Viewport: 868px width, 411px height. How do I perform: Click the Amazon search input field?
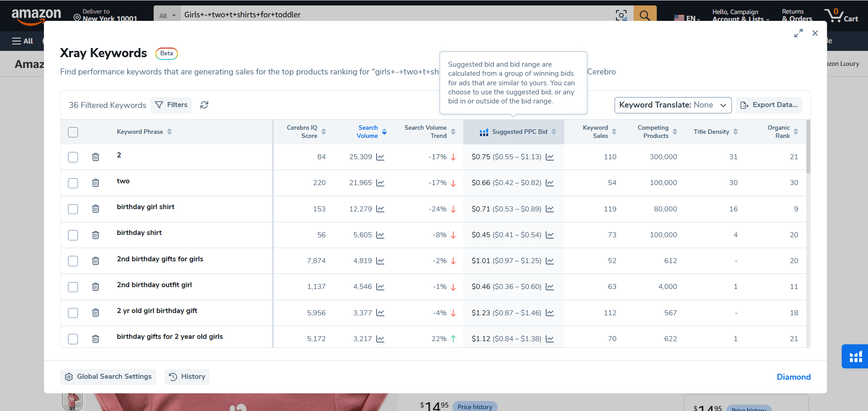397,15
